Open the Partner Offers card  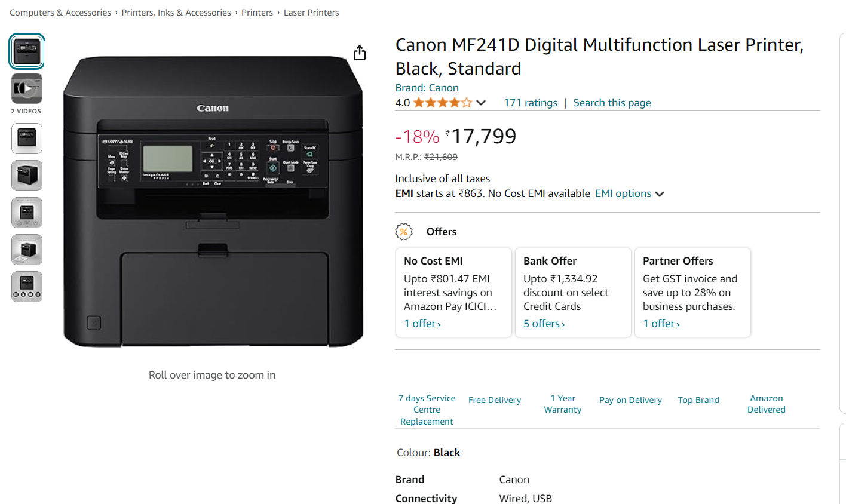(x=692, y=293)
